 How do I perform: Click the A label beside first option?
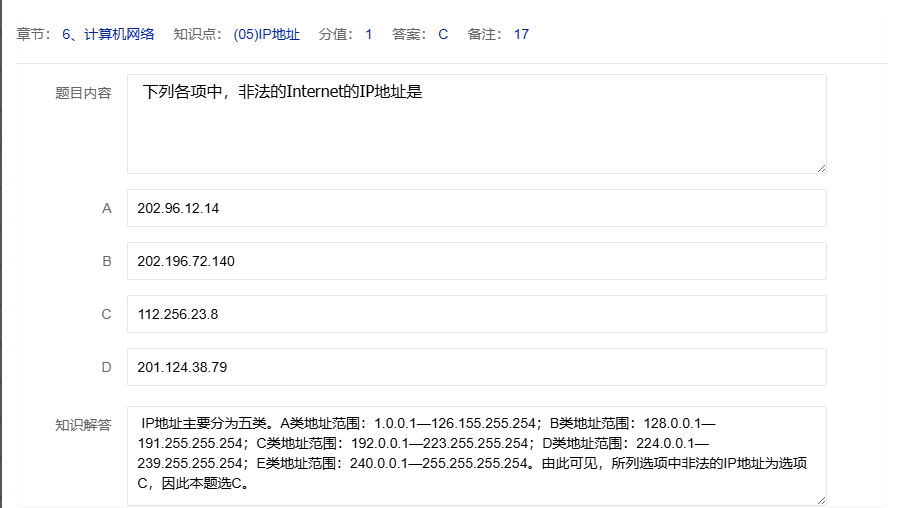[x=107, y=208]
